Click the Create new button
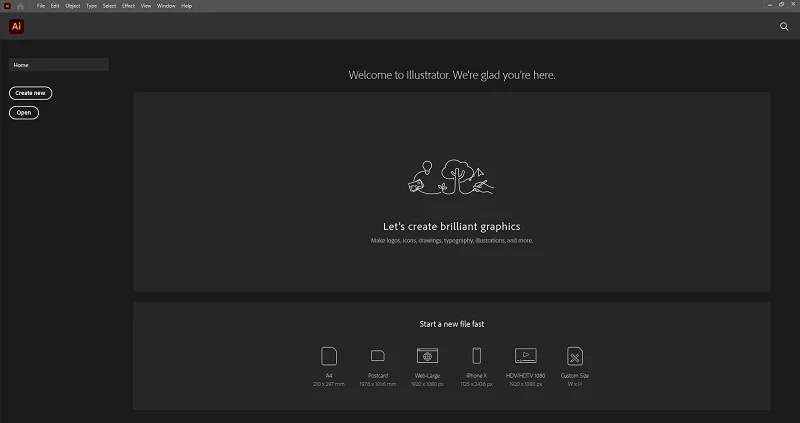 31,93
